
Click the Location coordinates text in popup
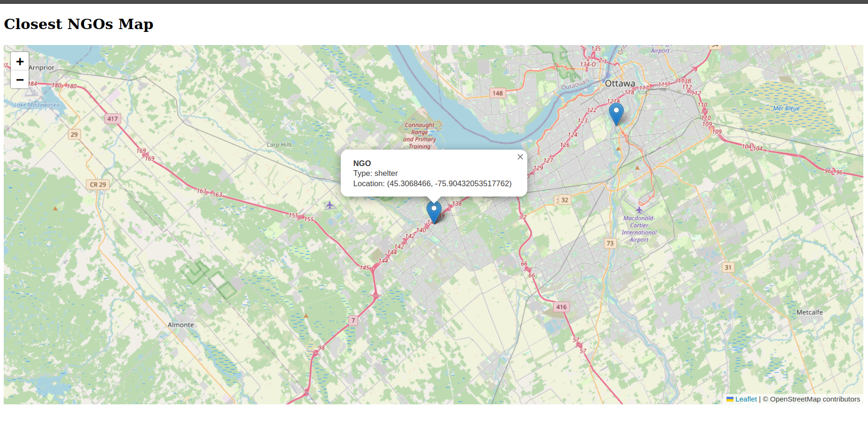432,183
